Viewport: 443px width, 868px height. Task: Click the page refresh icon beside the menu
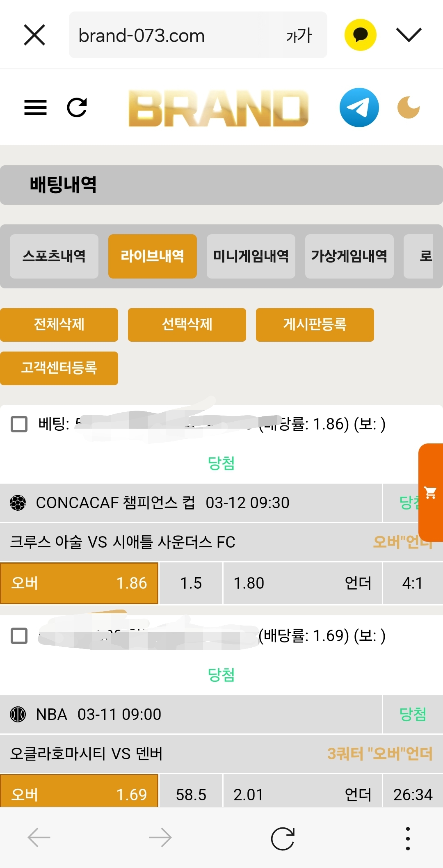click(x=77, y=108)
